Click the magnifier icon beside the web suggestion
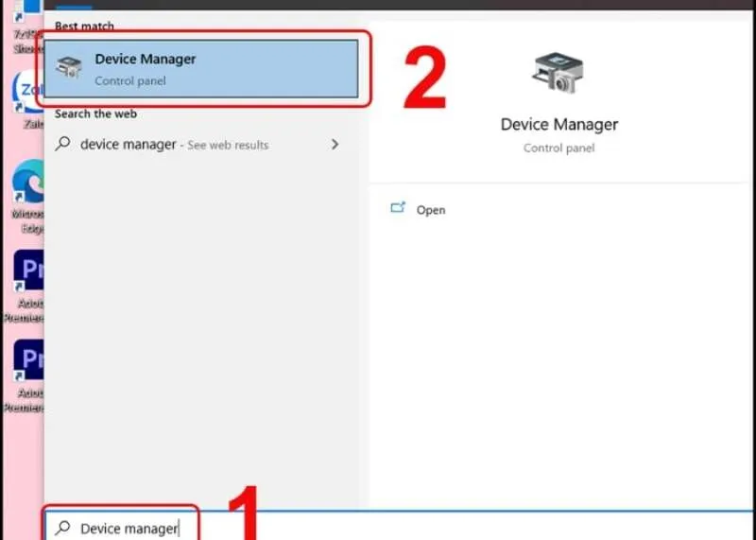The image size is (756, 540). click(x=63, y=145)
